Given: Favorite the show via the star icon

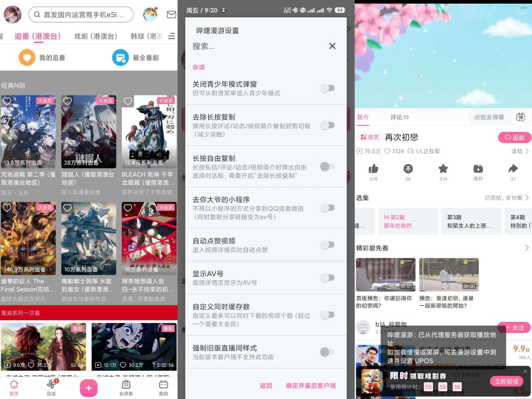Looking at the screenshot, I should pos(443,169).
